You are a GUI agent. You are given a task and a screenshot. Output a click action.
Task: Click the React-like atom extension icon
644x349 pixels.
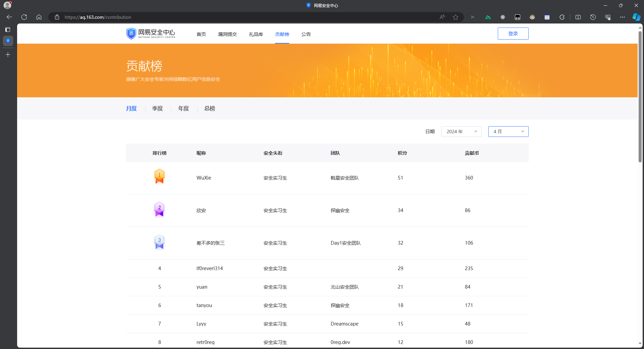coord(503,17)
